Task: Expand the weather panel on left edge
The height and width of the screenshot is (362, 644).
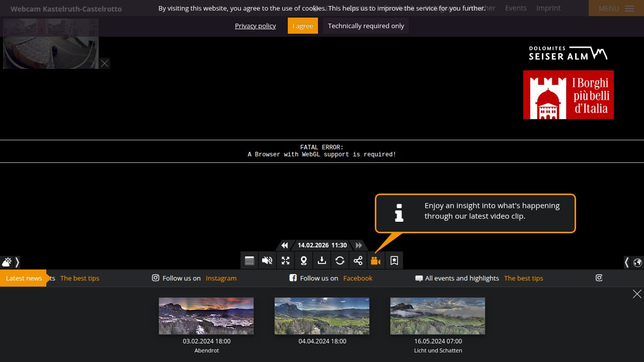Action: click(x=10, y=262)
